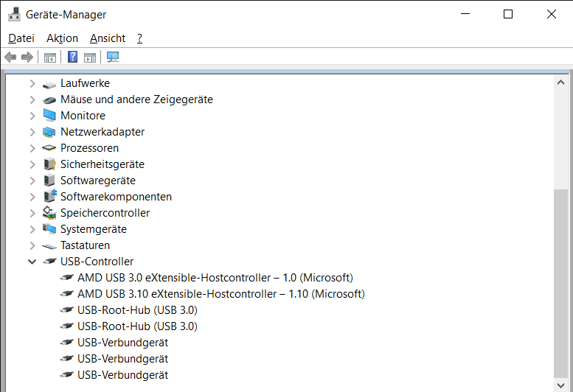Expand the Tastaturen node
Viewport: 573px width, 392px height.
[x=32, y=245]
